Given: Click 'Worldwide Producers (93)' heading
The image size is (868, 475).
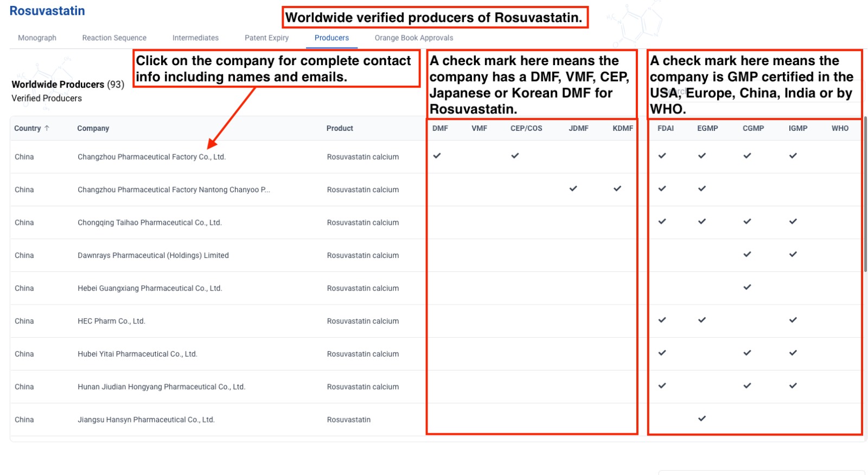Looking at the screenshot, I should (x=68, y=84).
